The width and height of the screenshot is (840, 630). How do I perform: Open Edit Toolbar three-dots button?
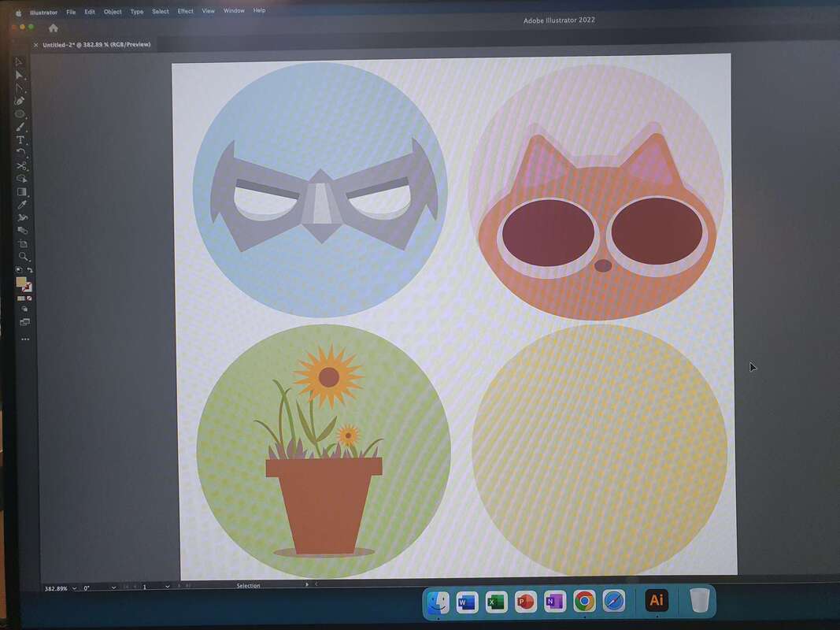[25, 339]
